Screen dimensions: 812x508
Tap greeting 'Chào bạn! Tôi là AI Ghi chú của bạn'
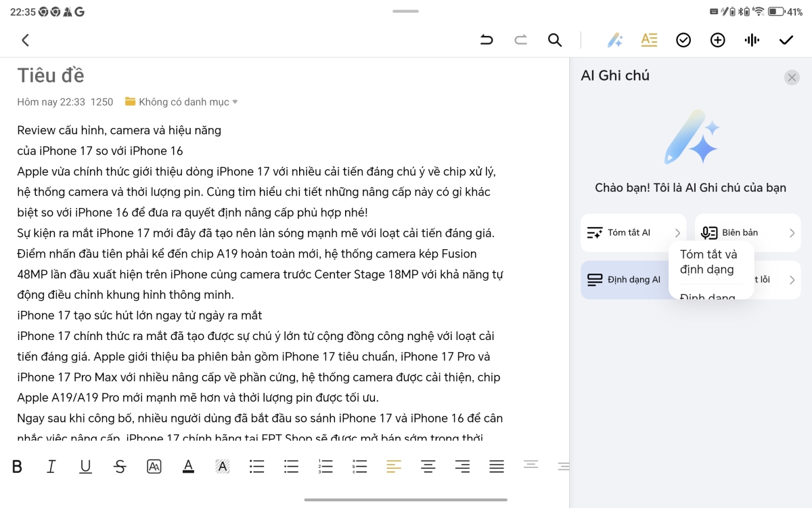point(690,188)
